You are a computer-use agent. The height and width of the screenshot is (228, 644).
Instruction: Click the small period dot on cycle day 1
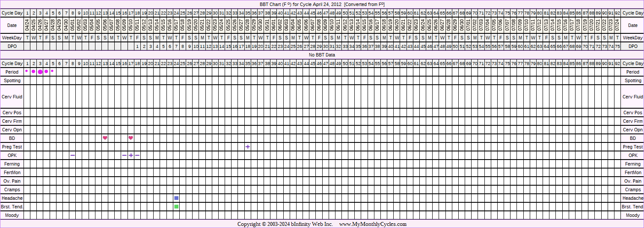coord(27,71)
